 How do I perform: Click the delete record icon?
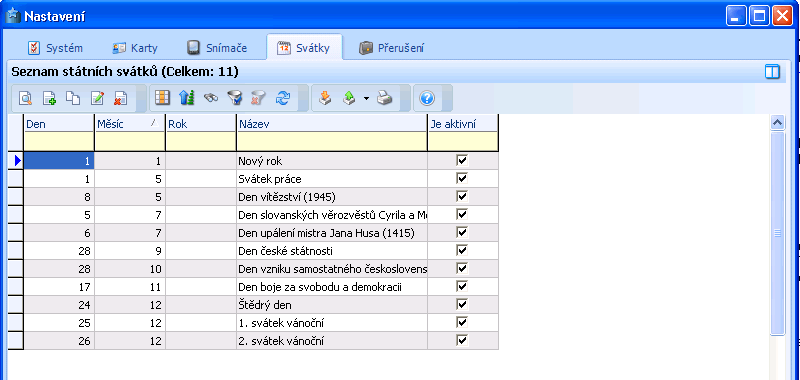121,98
